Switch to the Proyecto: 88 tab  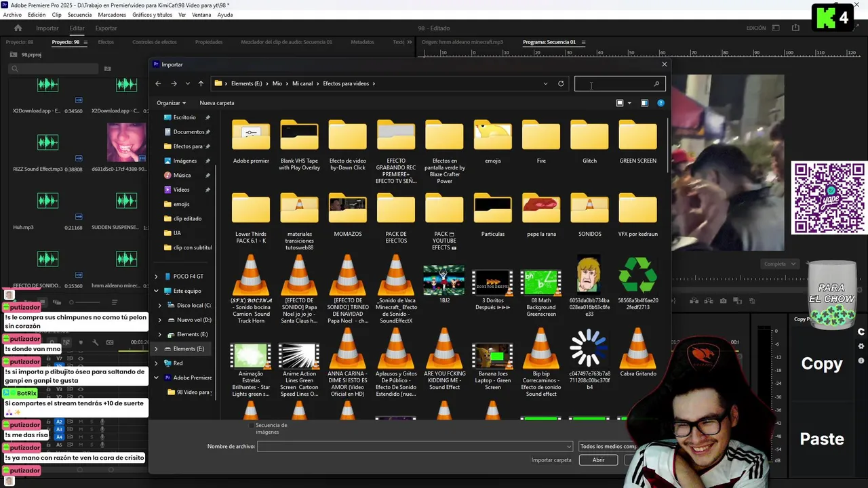[20, 42]
